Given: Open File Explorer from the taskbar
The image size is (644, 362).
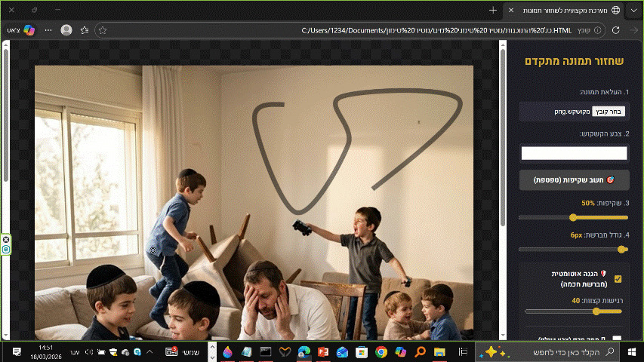Looking at the screenshot, I should click(x=439, y=352).
